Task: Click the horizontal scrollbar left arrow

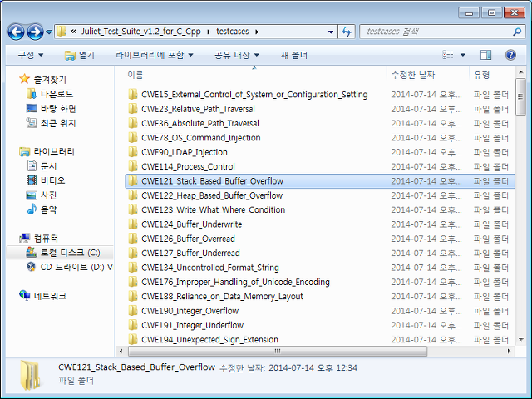Action: 121,351
